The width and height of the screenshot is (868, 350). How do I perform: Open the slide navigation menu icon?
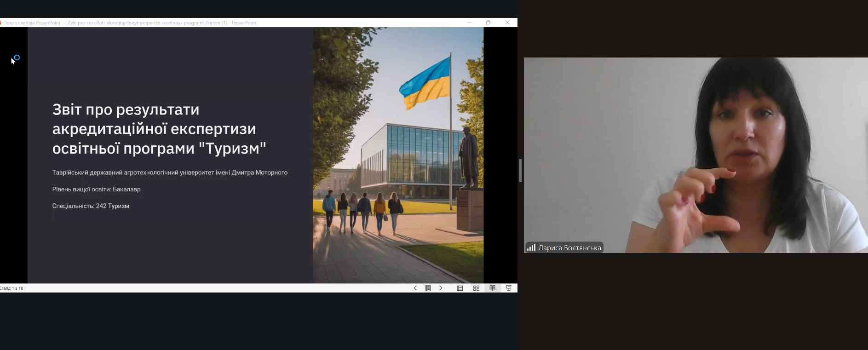coord(428,288)
